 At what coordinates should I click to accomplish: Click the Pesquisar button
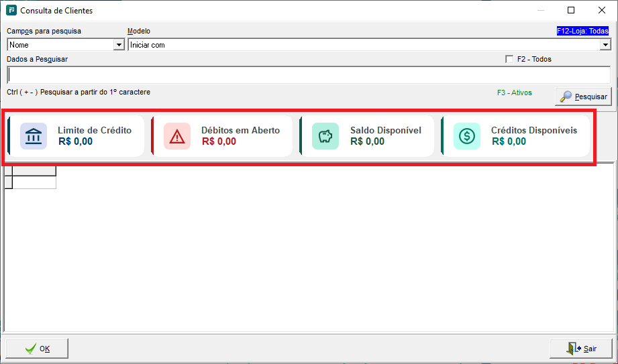click(x=583, y=97)
